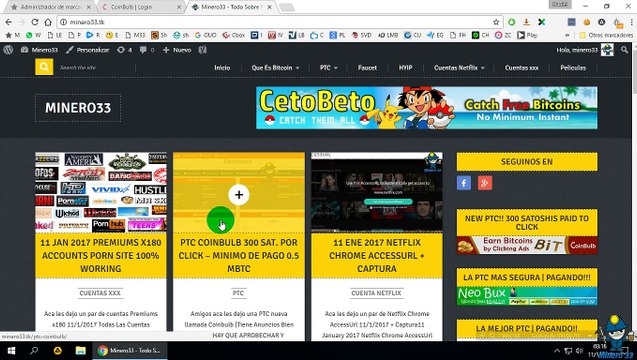Open the comments bubble showing 0
637x360 pixels.
pyautogui.click(x=147, y=50)
